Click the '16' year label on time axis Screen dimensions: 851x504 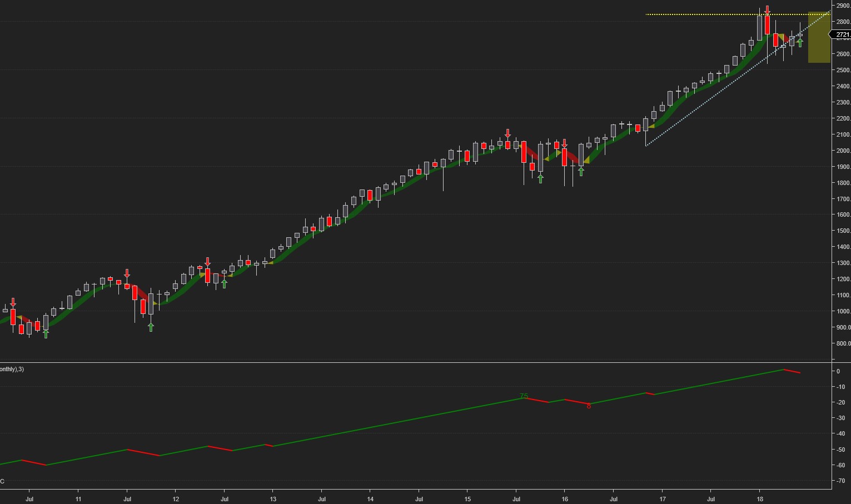point(565,499)
